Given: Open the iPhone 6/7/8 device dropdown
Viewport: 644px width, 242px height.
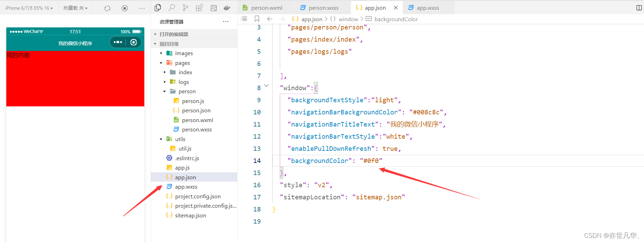Looking at the screenshot, I should pyautogui.click(x=29, y=8).
